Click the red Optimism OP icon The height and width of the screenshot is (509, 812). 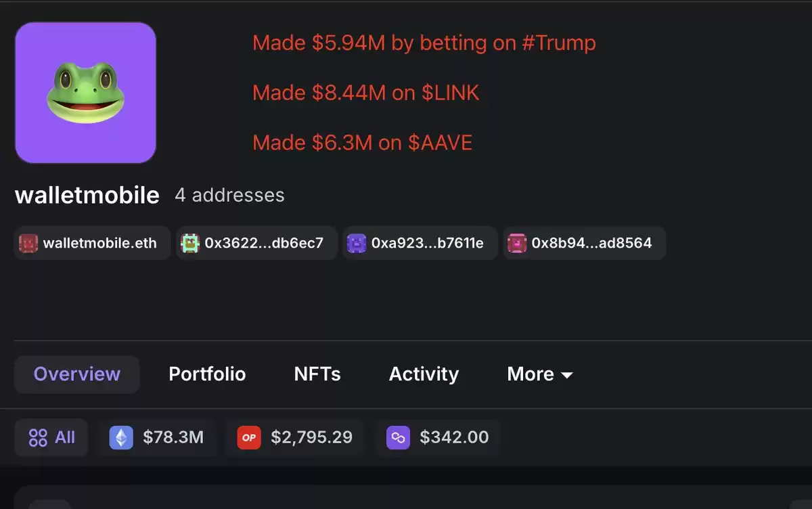(x=249, y=438)
